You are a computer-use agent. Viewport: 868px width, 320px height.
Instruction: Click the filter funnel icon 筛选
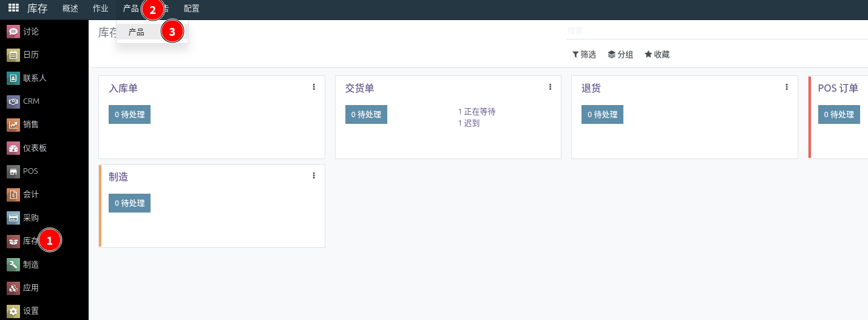click(x=575, y=55)
